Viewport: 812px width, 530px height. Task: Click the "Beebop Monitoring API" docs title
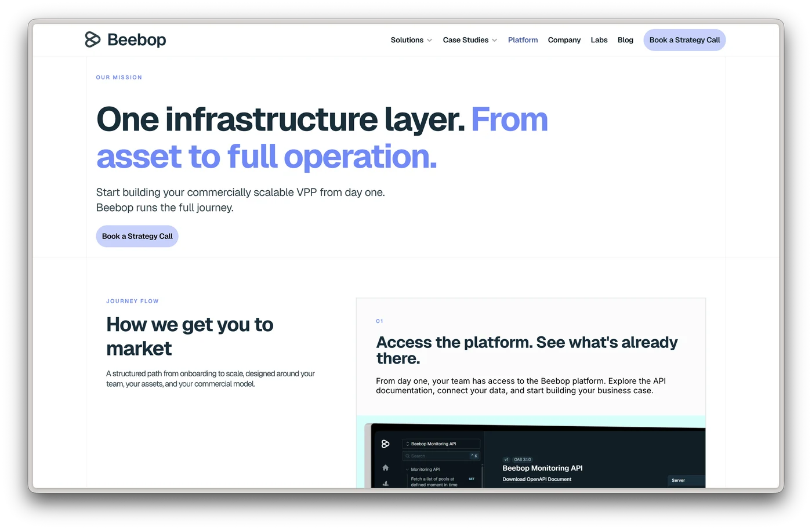pos(542,468)
